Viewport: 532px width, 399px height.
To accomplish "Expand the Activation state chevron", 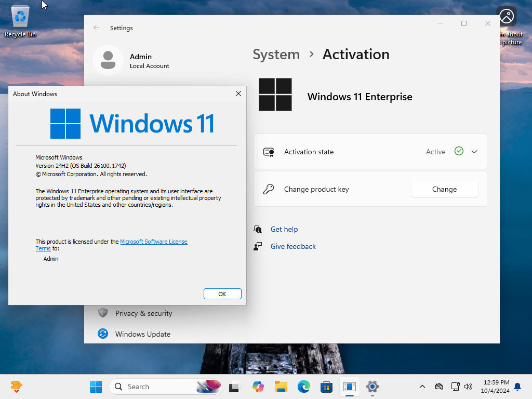I will (x=474, y=152).
